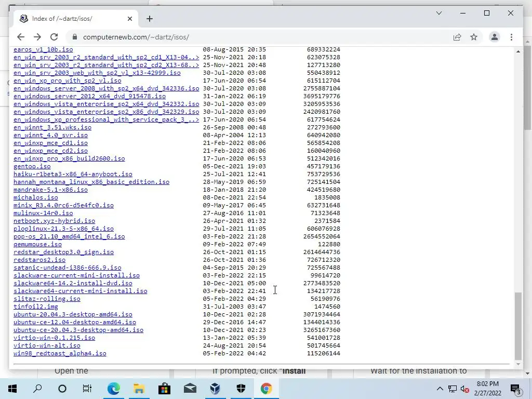Open slackware-current-mini-install.iso link
532x399 pixels.
click(77, 275)
